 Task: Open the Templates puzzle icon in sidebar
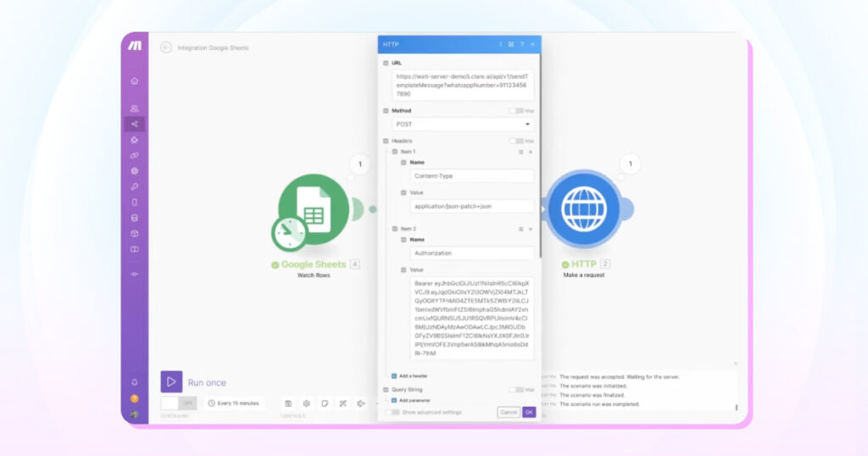pos(135,140)
